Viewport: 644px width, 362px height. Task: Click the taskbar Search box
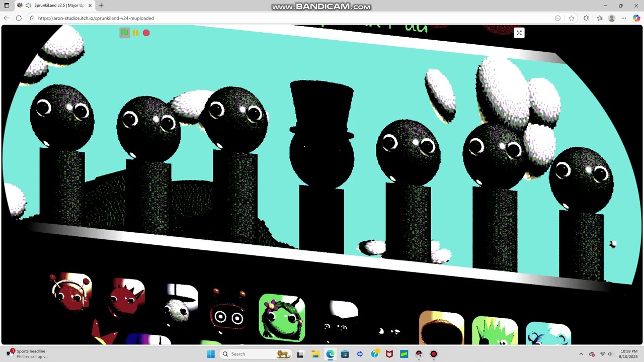(257, 354)
